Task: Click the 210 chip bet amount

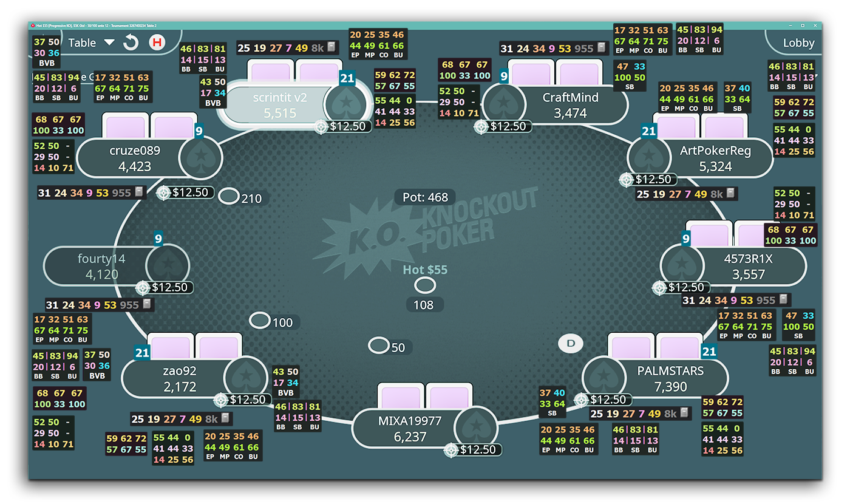Action: point(251,198)
